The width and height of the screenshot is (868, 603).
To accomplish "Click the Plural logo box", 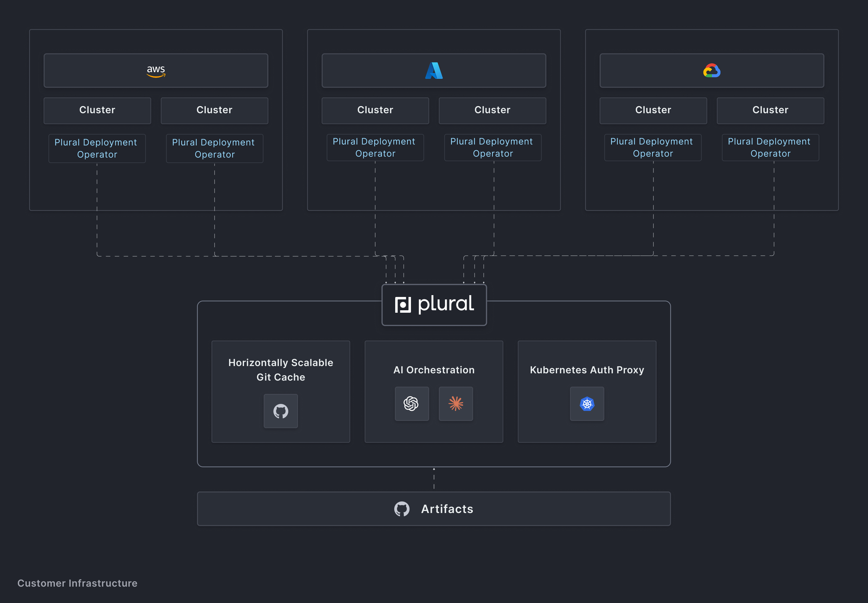I will click(434, 305).
